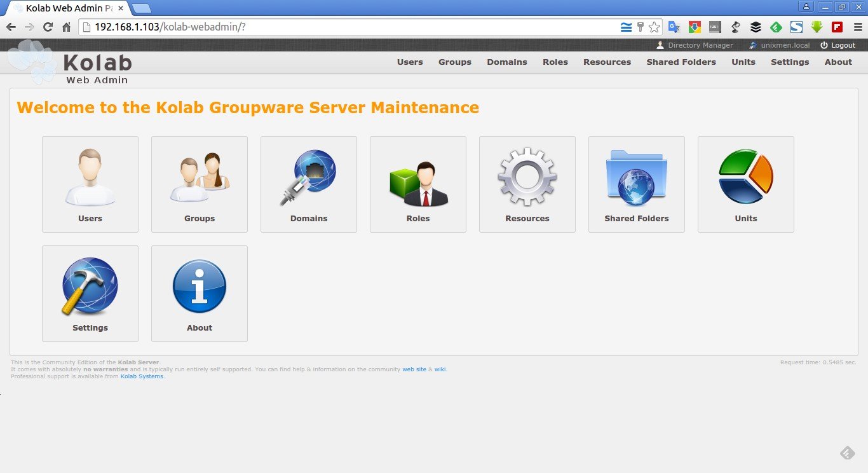Select Users in the top navigation

point(410,62)
